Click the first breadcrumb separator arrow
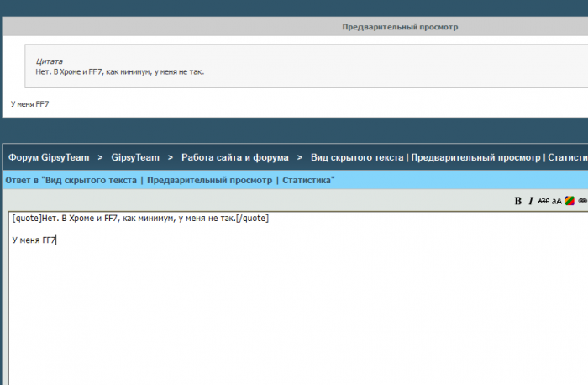This screenshot has height=385, width=588. (x=100, y=157)
